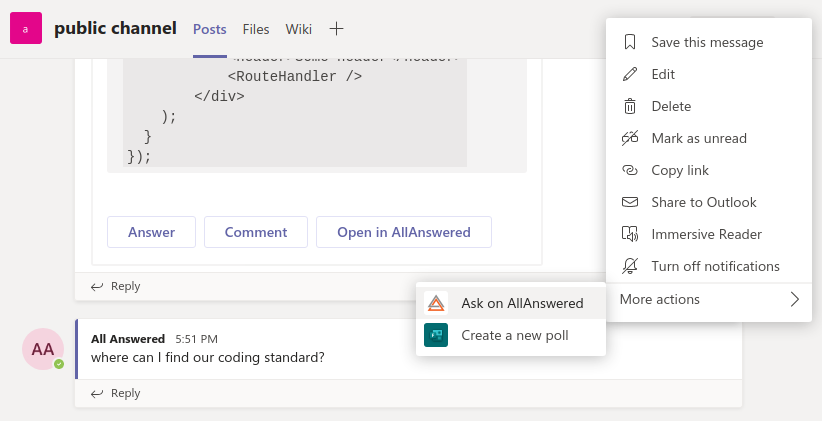The image size is (822, 421).
Task: Click Open in AllAnswered button
Action: point(404,232)
